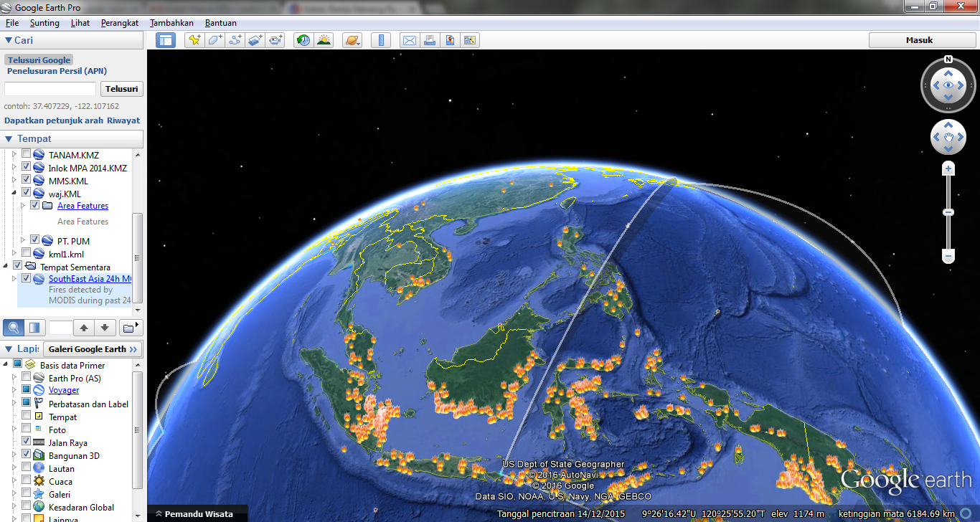Image resolution: width=980 pixels, height=522 pixels.
Task: Collapse the Basis data Primer node
Action: coord(6,364)
